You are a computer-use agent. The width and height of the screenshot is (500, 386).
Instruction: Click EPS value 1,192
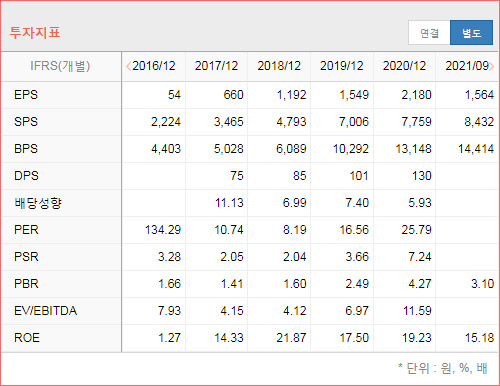coord(291,95)
